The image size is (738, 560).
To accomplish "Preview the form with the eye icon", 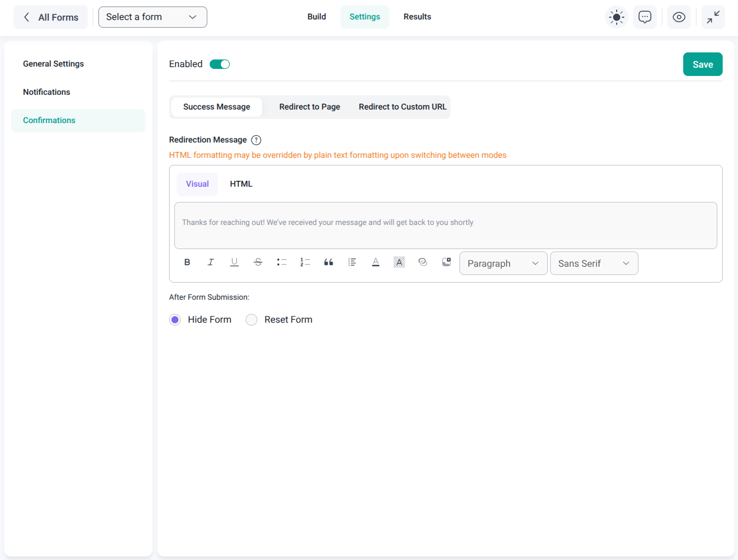I will 679,18.
